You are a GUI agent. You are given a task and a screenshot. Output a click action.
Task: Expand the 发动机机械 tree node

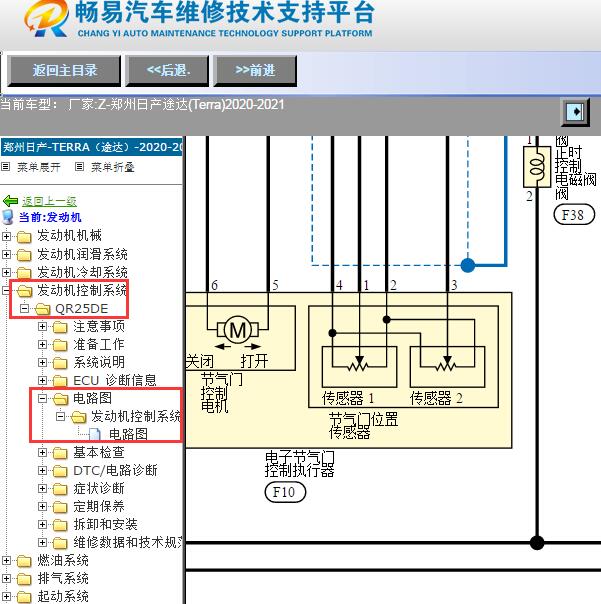pyautogui.click(x=6, y=236)
